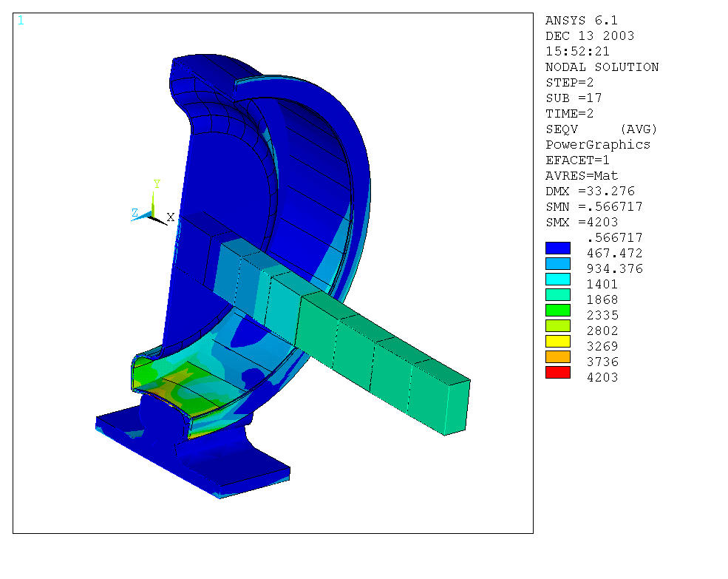The width and height of the screenshot is (728, 579).
Task: Click the dark blue legend color swatch
Action: (557, 248)
